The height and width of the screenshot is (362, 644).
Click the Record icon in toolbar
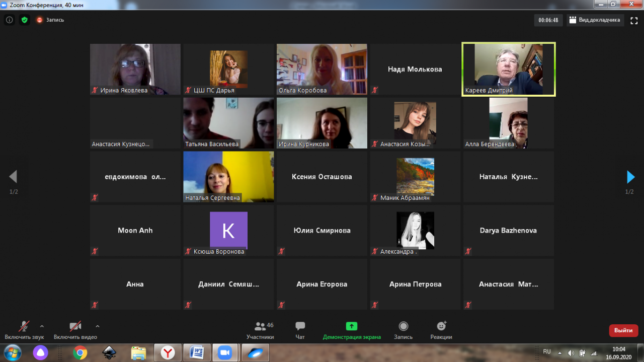pyautogui.click(x=404, y=326)
